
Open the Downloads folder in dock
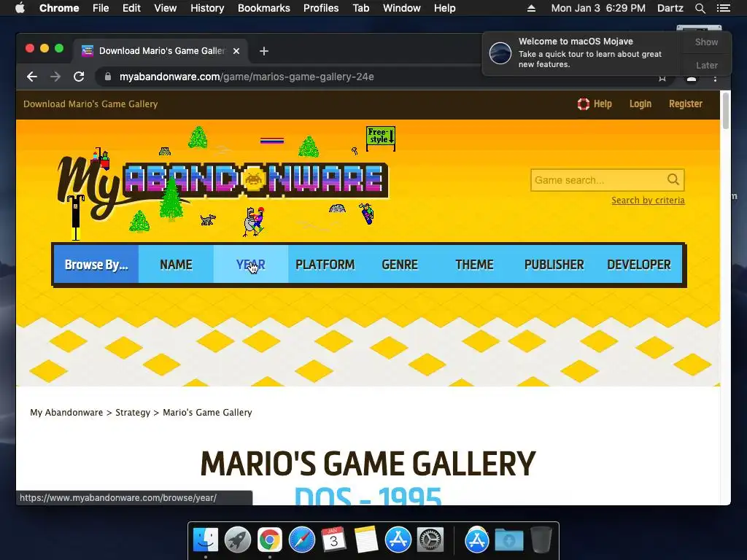point(508,540)
